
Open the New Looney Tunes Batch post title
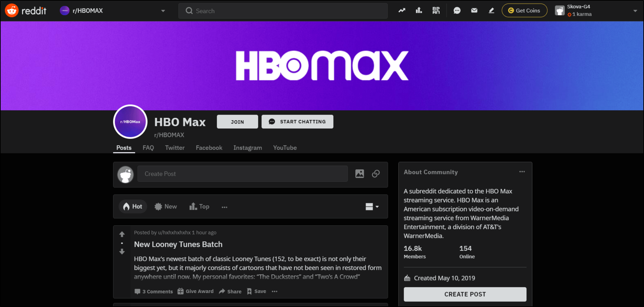[x=178, y=244]
